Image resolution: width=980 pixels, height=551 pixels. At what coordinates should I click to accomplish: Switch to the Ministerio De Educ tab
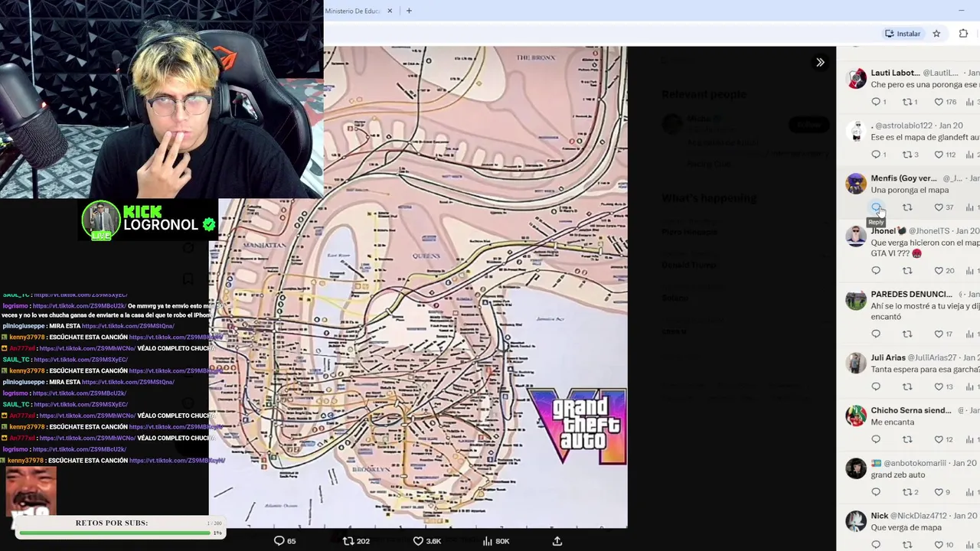point(353,11)
